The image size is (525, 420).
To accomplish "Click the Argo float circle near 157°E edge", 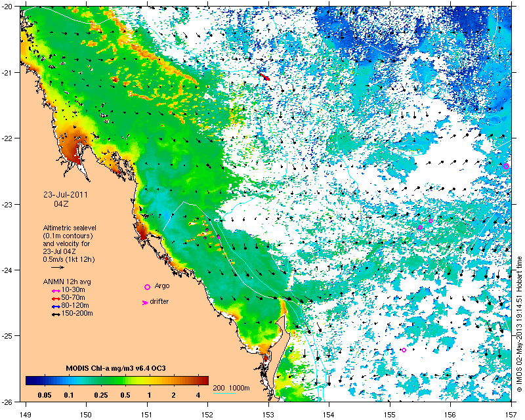I will click(506, 166).
